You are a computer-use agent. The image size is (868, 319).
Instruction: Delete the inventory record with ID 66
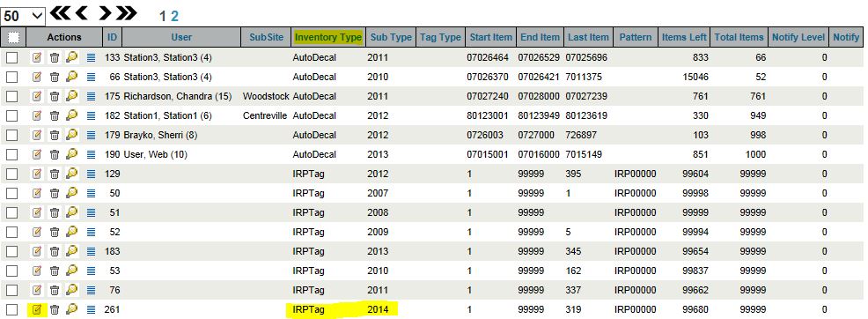point(55,77)
